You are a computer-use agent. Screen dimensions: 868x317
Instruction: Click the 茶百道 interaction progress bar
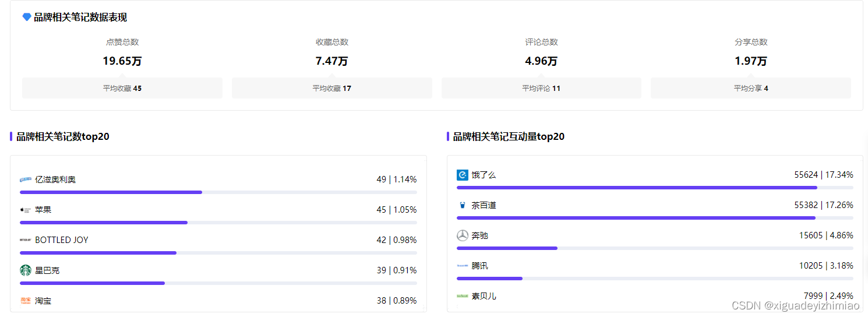click(x=655, y=218)
